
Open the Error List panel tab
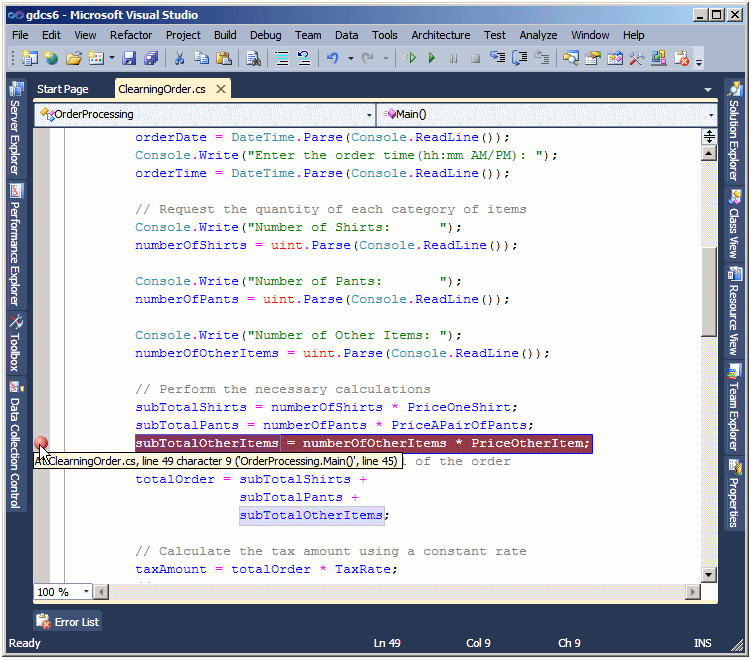[68, 622]
